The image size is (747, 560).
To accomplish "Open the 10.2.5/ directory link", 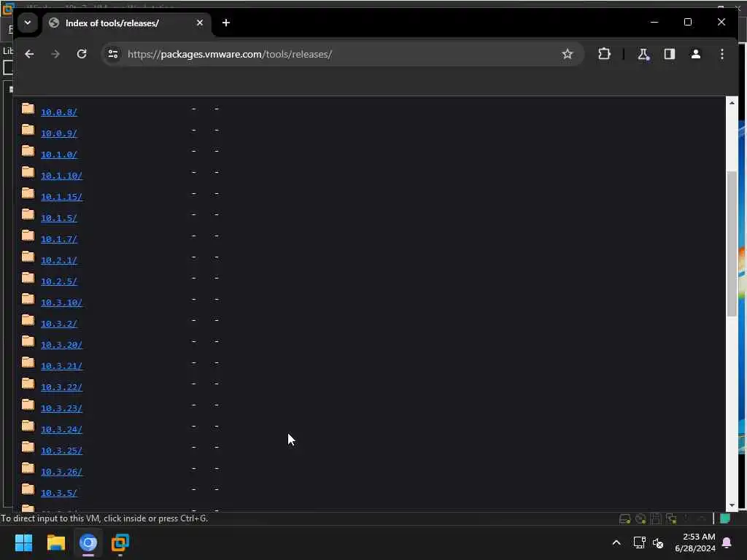I will (58, 281).
